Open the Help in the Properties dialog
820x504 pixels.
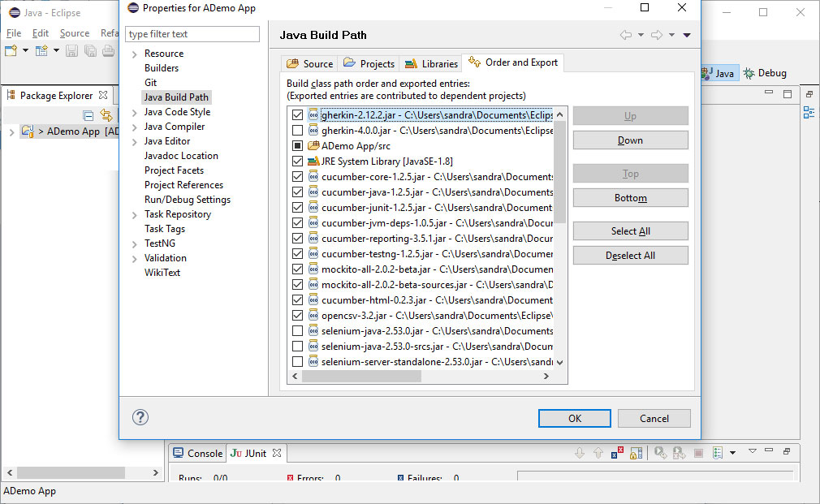pos(140,417)
